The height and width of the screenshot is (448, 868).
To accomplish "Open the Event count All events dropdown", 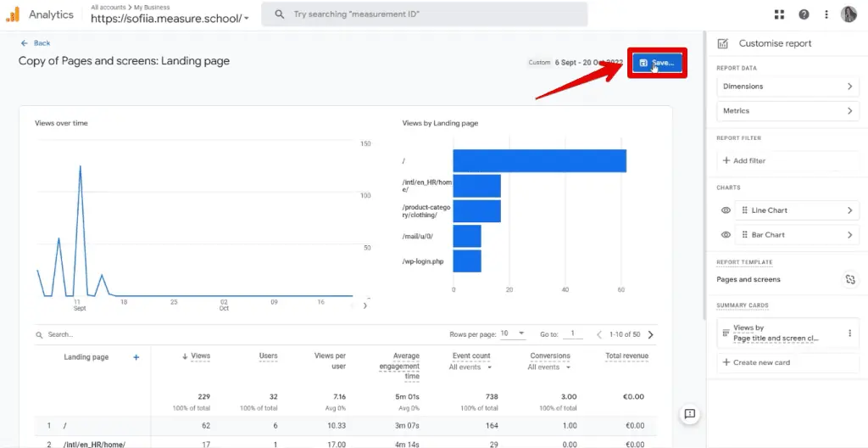I will pyautogui.click(x=470, y=367).
